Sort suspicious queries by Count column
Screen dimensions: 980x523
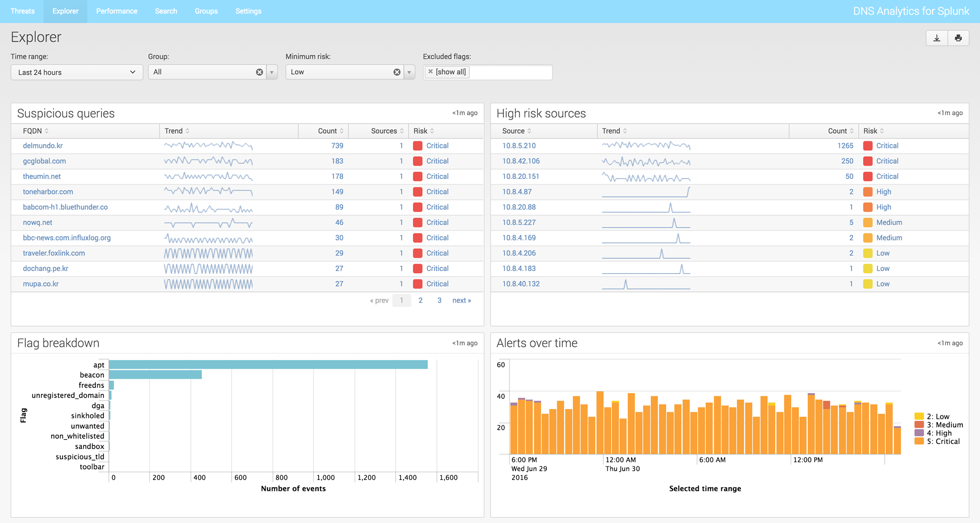331,131
